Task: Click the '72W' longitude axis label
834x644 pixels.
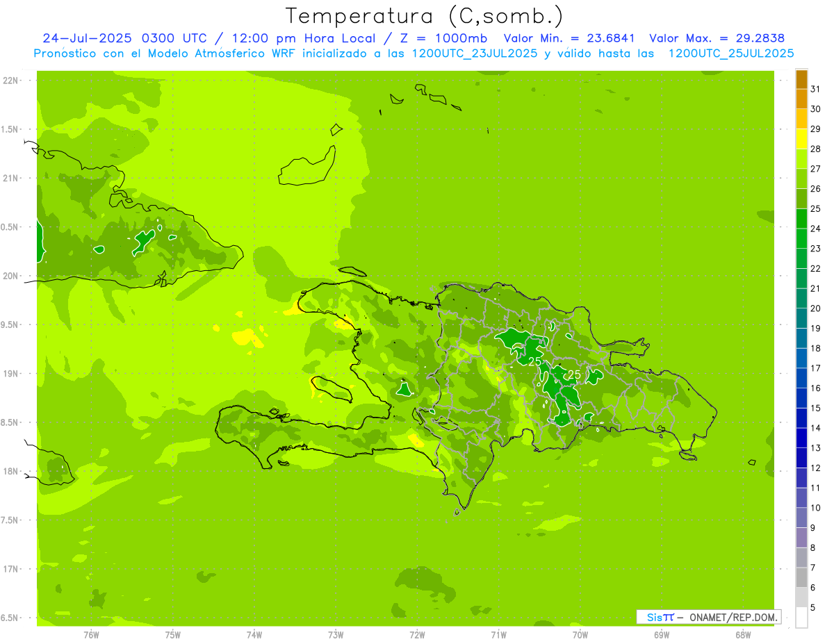Action: pyautogui.click(x=417, y=635)
